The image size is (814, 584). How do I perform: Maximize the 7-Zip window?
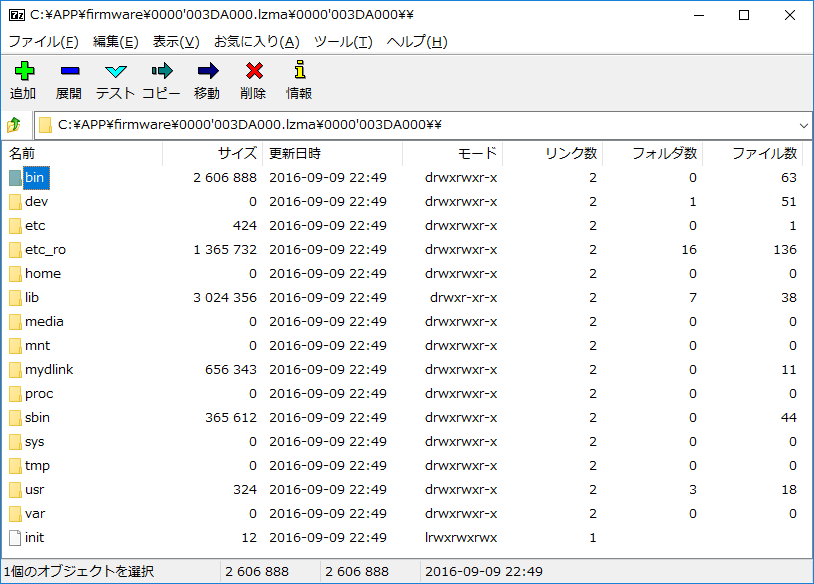pyautogui.click(x=744, y=15)
